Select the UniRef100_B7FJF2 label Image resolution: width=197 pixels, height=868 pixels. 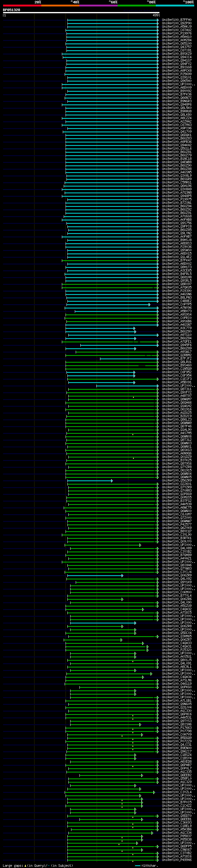176,359
